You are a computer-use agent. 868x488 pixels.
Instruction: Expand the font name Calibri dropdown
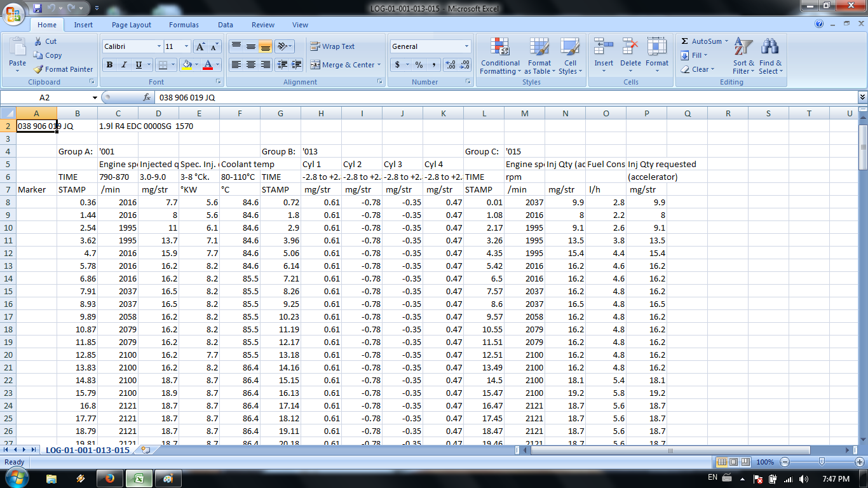point(159,46)
